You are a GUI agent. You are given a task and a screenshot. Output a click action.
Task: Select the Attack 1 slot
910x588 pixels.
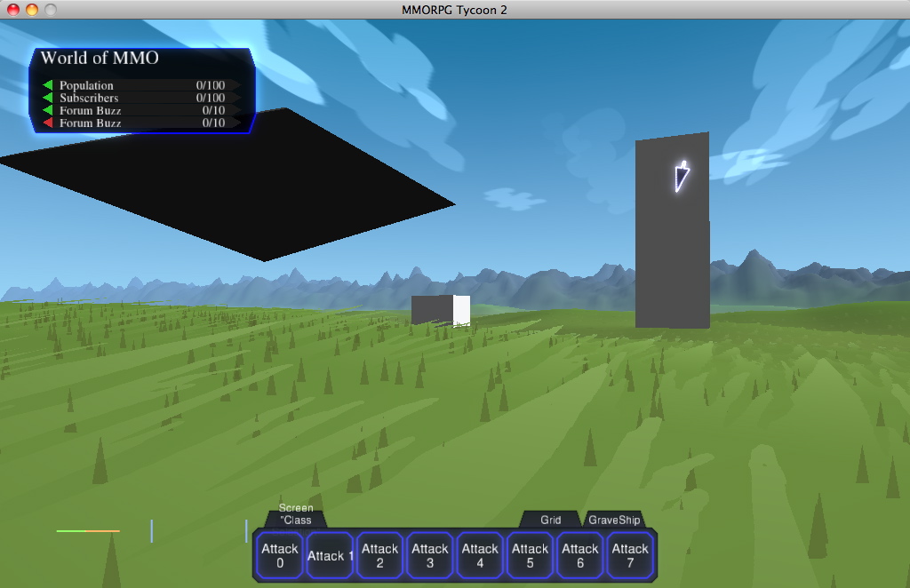pyautogui.click(x=330, y=555)
